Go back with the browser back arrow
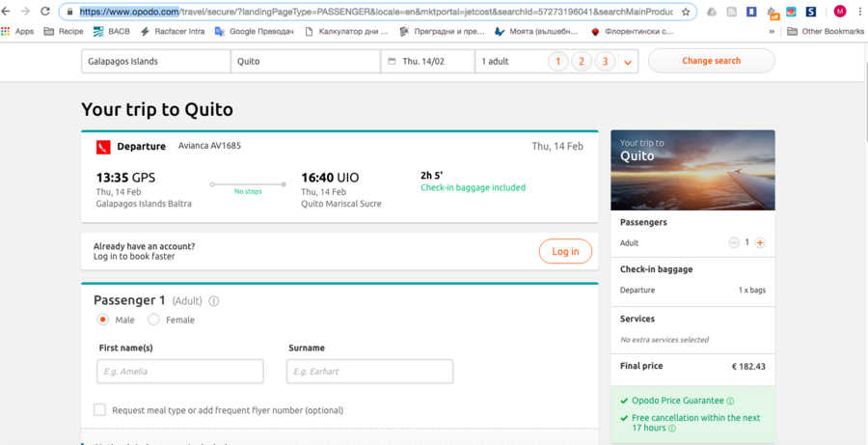Viewport: 868px width, 445px height. click(x=6, y=11)
